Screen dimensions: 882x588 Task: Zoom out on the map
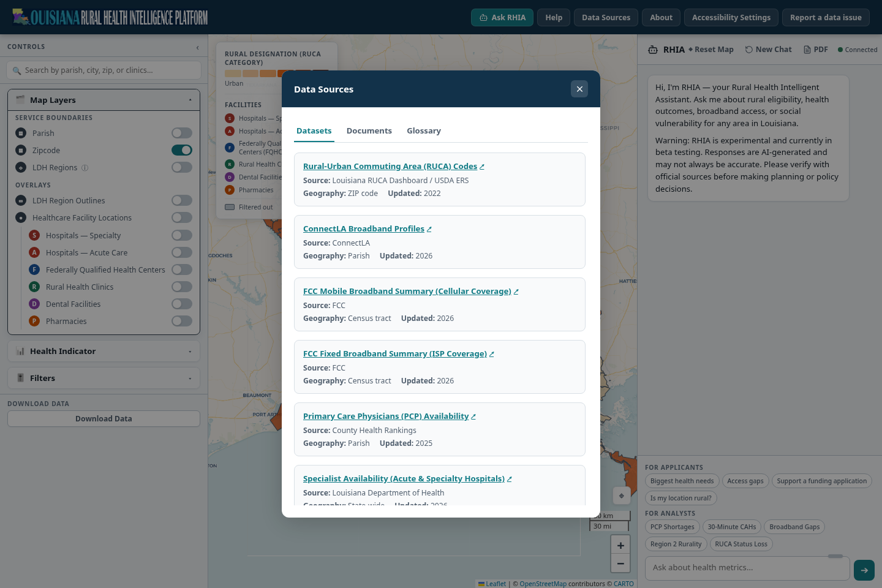(x=620, y=563)
